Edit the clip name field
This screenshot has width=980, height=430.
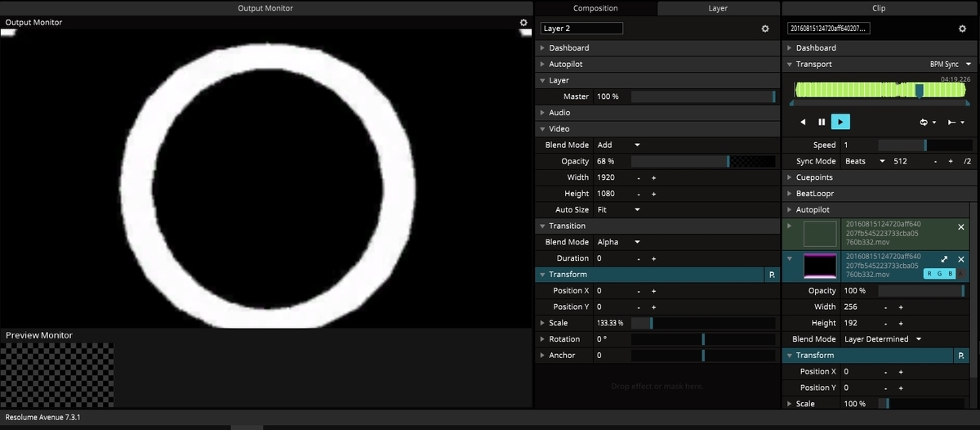[x=828, y=29]
